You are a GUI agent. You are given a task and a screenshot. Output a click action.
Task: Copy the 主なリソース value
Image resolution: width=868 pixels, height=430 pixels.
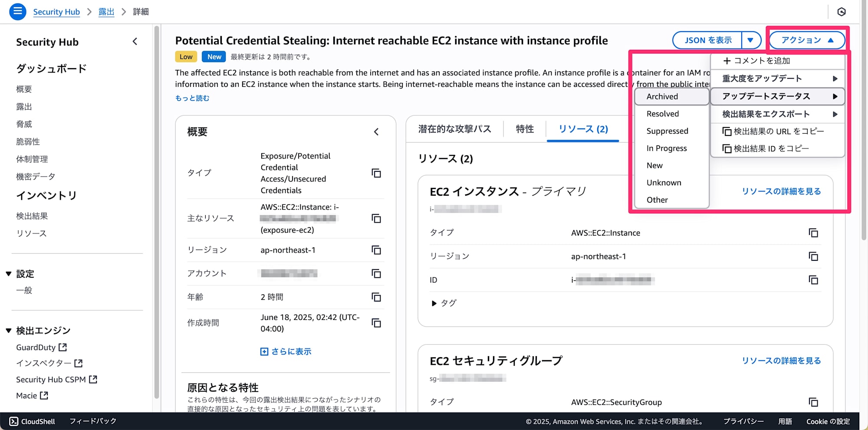pos(376,218)
